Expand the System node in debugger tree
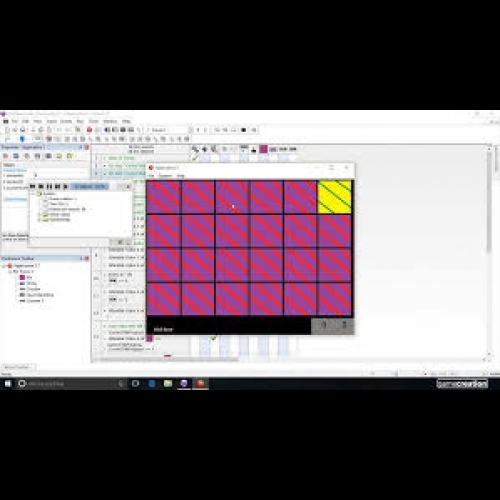 [x=34, y=194]
